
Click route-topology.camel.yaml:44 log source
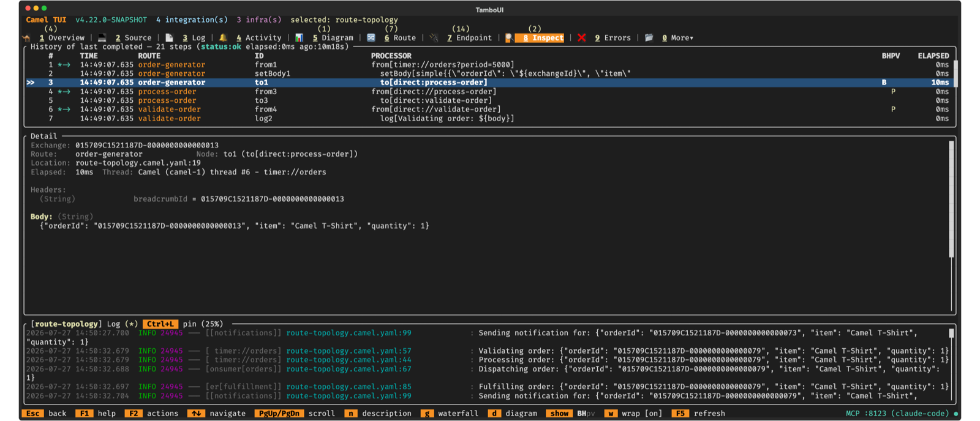(349, 360)
